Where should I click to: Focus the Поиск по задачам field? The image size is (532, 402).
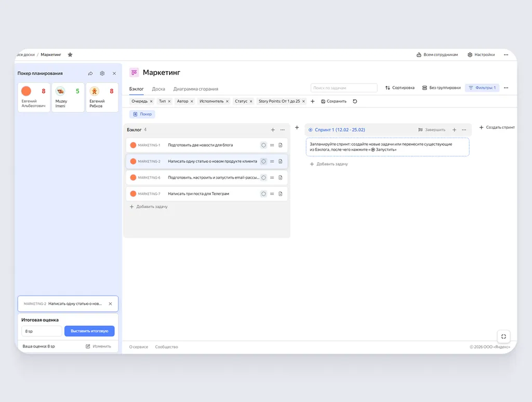[x=344, y=88]
